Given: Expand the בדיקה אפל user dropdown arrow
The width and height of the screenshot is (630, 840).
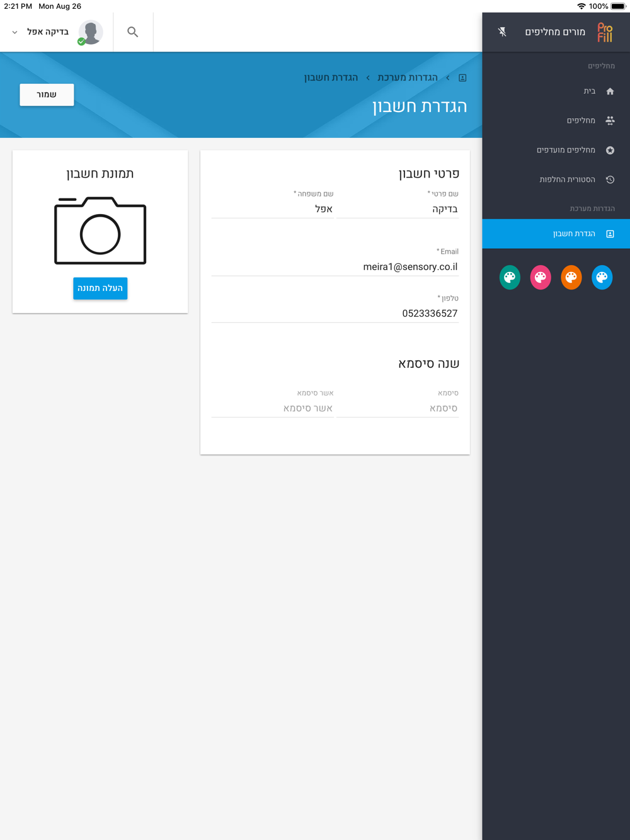Looking at the screenshot, I should pos(14,32).
